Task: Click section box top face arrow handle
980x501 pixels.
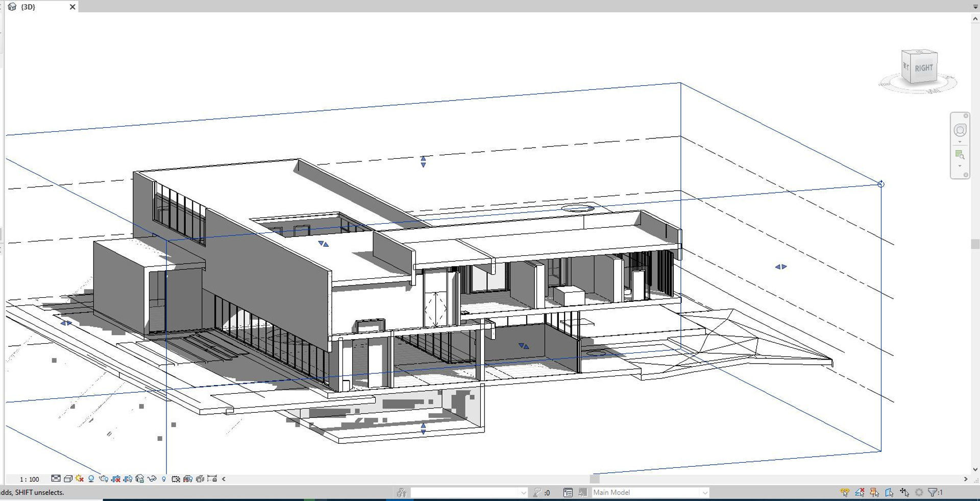Action: coord(423,161)
